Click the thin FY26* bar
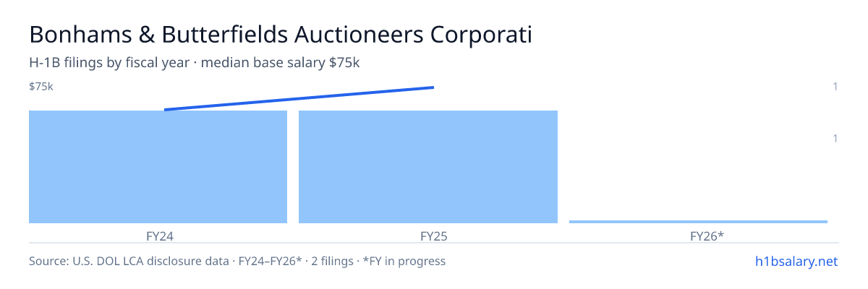868x289 pixels. (698, 222)
